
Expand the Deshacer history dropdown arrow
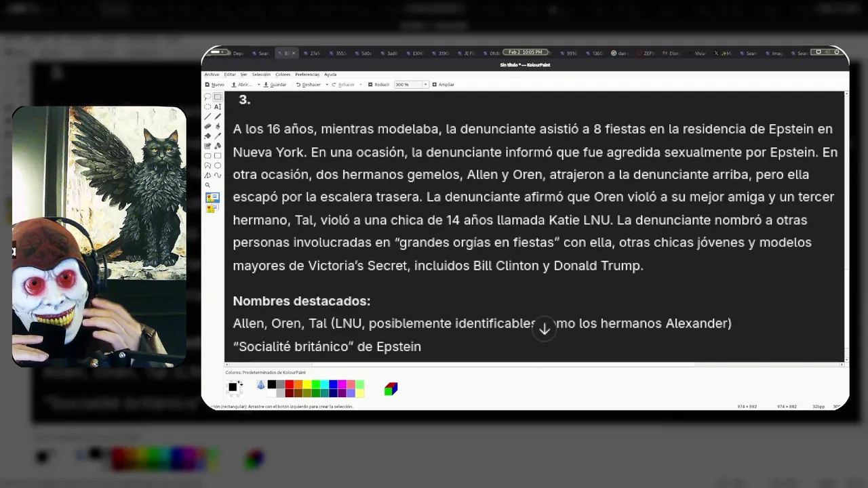coord(327,85)
